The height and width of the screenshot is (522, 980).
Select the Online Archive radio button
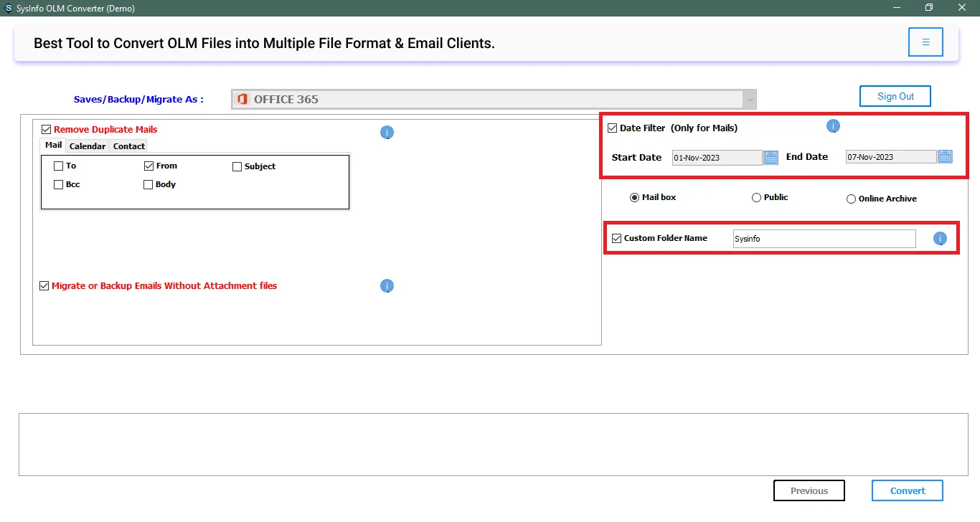[x=851, y=199]
